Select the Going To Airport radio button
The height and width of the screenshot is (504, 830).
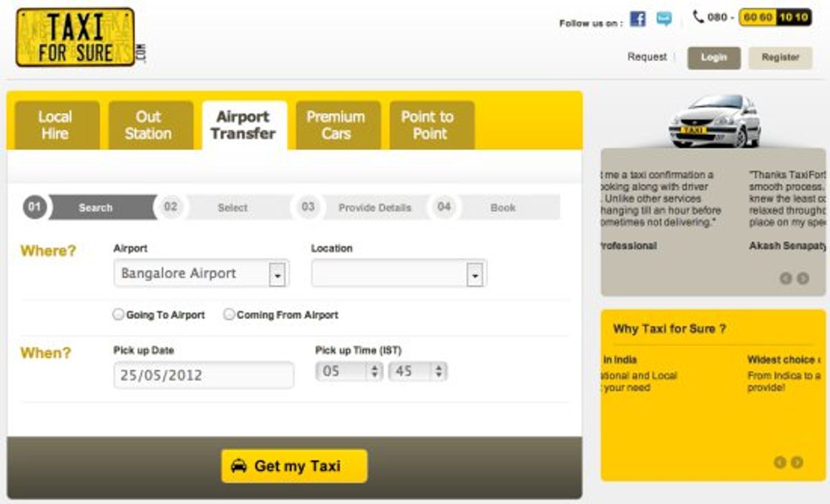coord(118,314)
